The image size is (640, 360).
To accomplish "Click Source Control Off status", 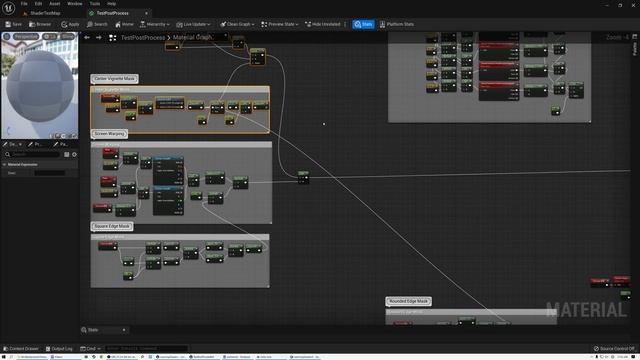I will pos(614,349).
